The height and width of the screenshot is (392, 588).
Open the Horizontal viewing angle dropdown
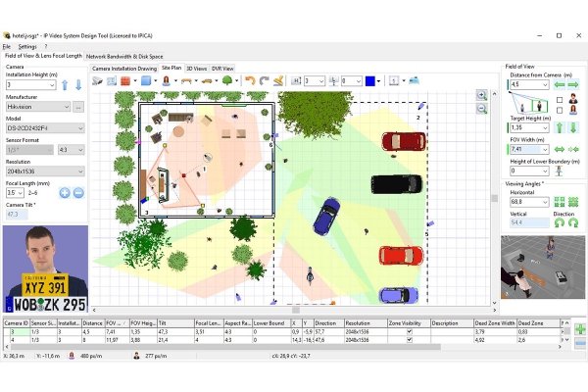point(545,202)
